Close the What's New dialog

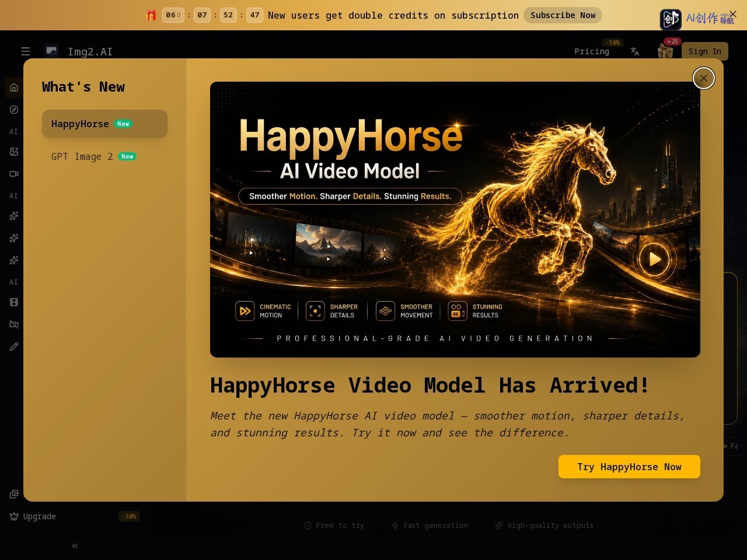(x=704, y=78)
